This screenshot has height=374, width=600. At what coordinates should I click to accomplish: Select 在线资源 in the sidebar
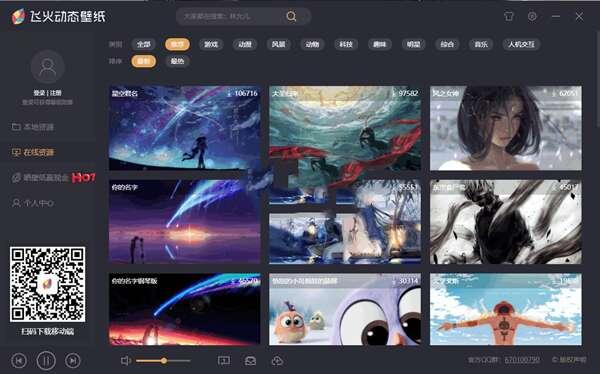point(33,152)
